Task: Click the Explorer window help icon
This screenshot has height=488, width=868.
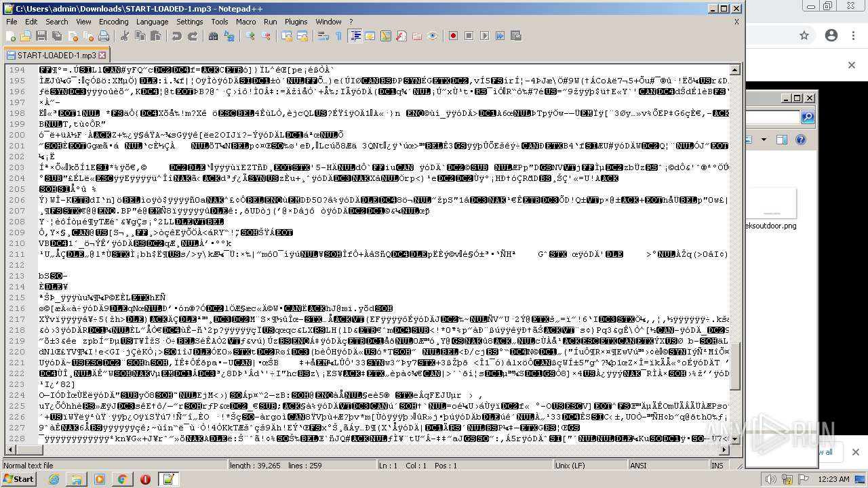Action: (800, 140)
